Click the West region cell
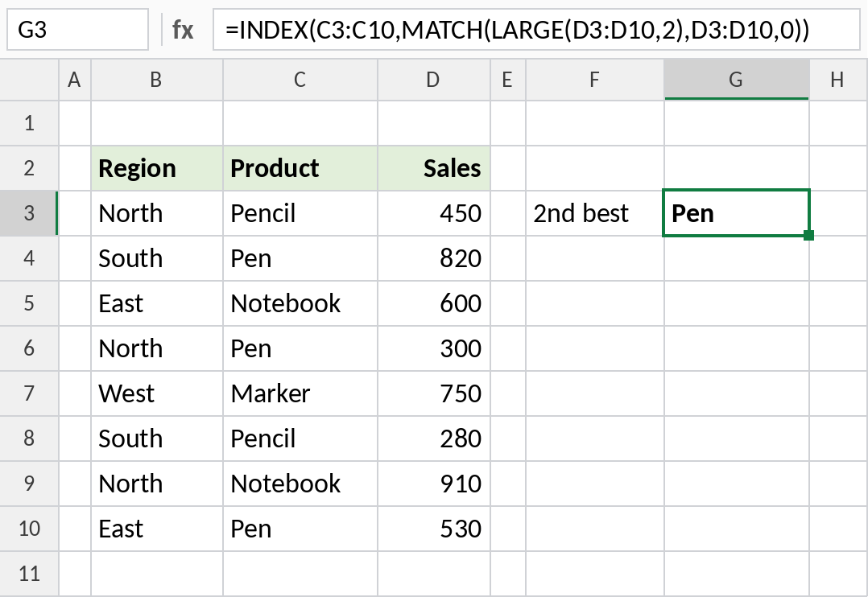 click(157, 393)
